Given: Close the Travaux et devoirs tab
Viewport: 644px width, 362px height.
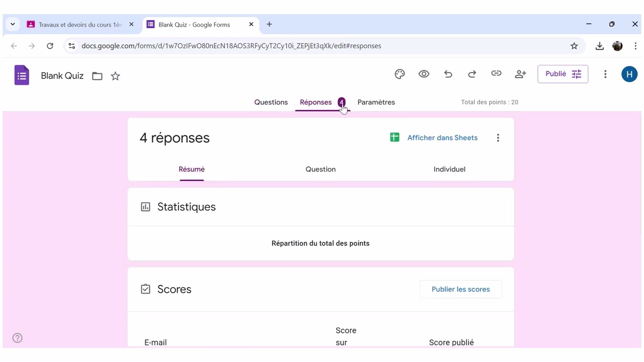Looking at the screenshot, I should [131, 24].
